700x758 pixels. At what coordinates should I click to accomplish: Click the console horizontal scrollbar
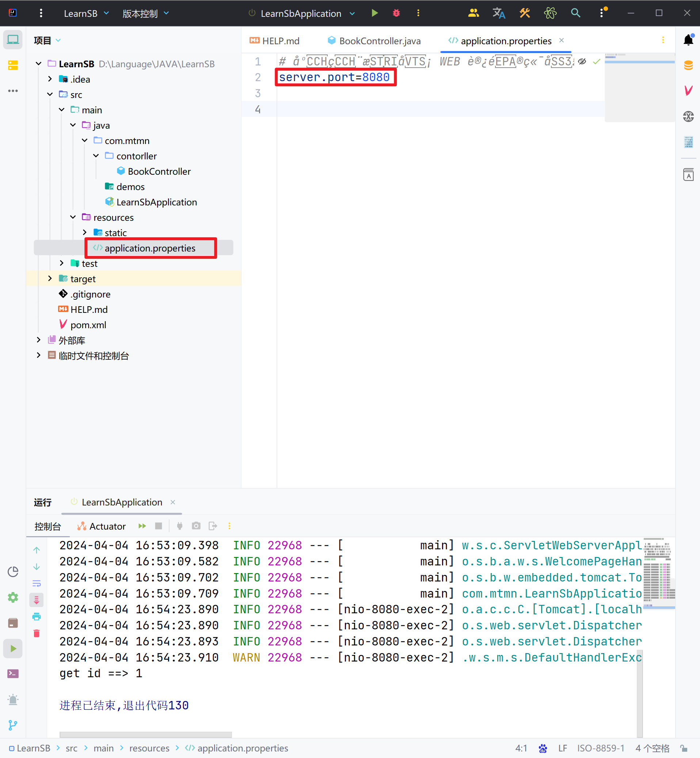pos(146,734)
